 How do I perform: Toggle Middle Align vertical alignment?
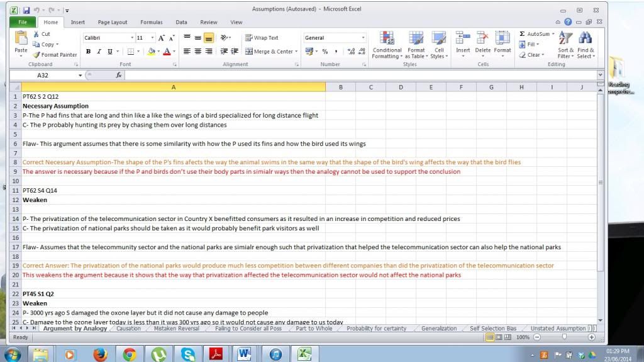198,38
